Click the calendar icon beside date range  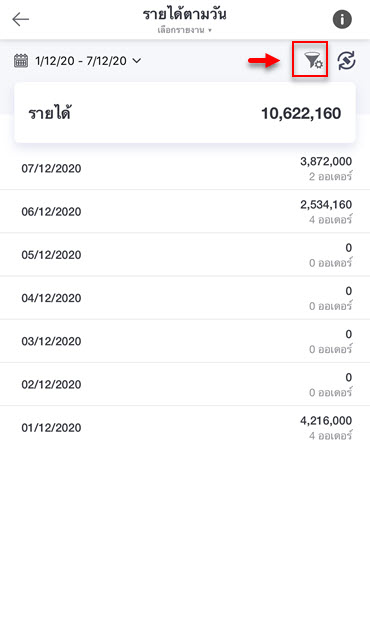(21, 61)
